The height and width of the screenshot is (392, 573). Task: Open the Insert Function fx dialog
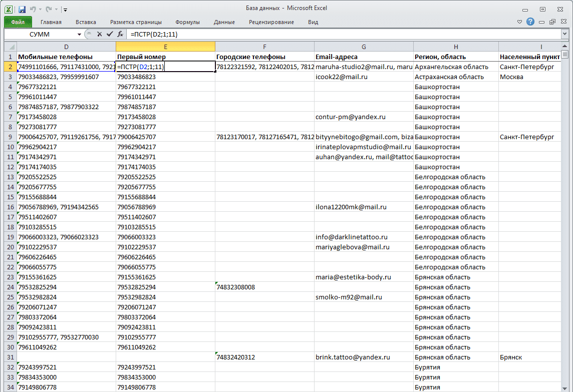point(120,34)
